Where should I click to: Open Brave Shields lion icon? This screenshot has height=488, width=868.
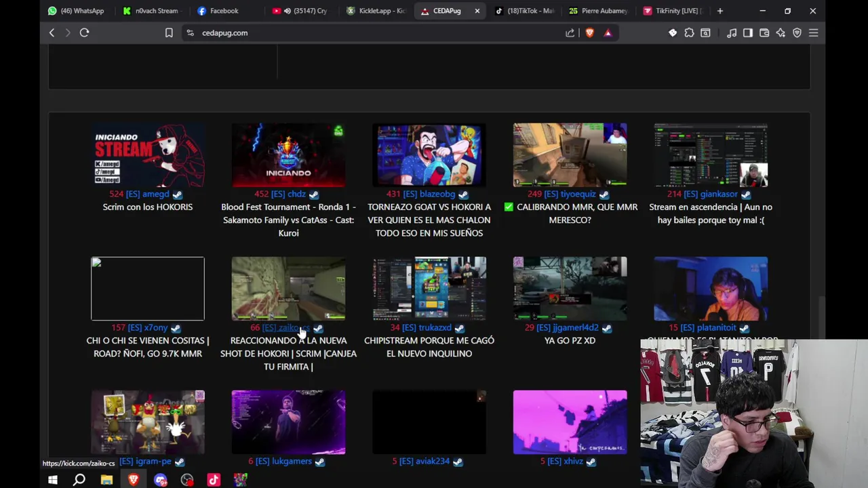click(x=589, y=33)
